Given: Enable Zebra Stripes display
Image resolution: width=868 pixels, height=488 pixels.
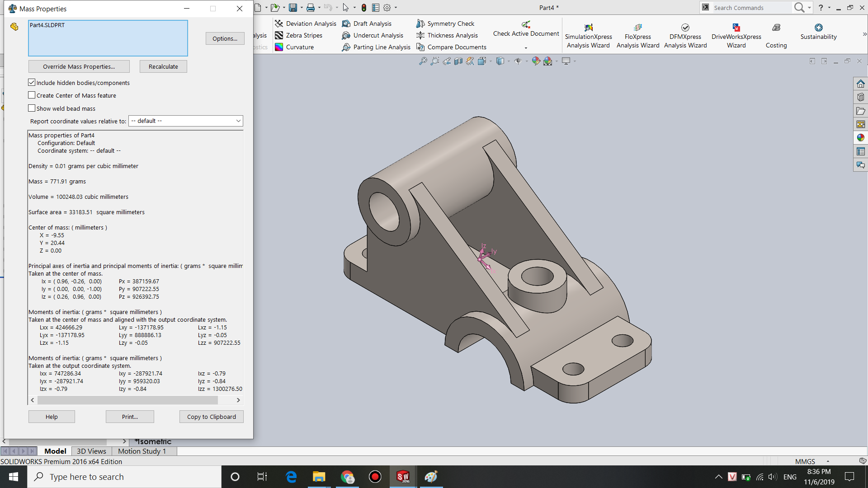Looking at the screenshot, I should (299, 35).
